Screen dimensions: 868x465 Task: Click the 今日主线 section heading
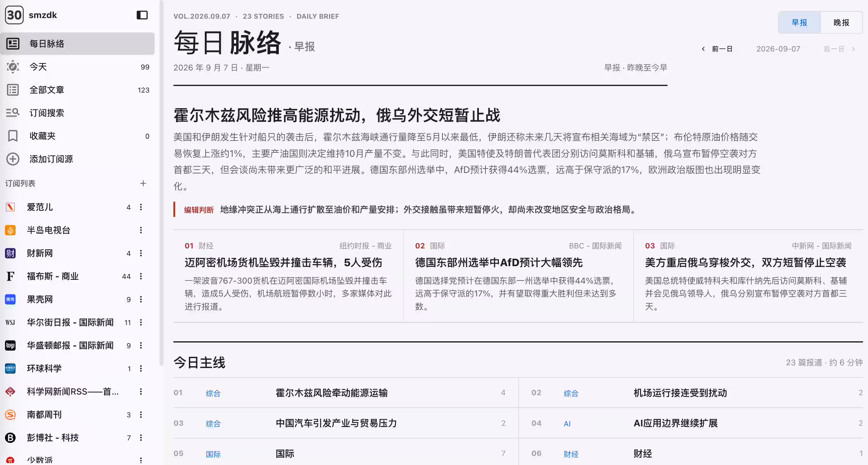(x=200, y=363)
